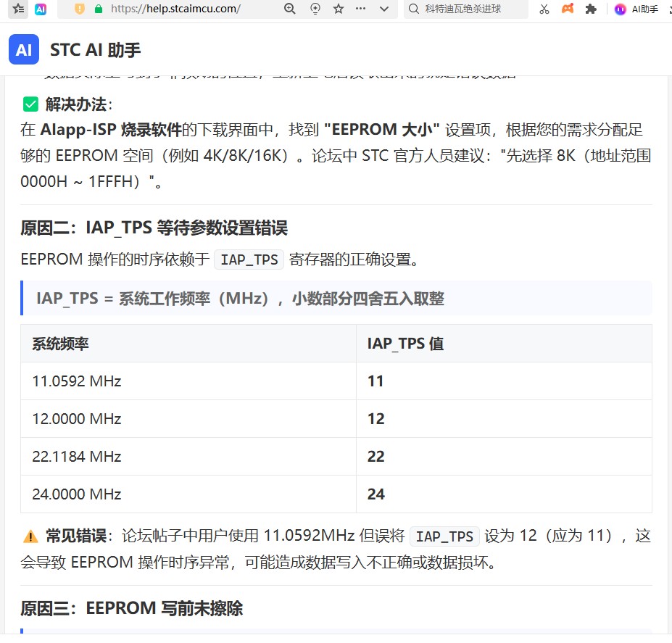Click the zoom magnifier icon
672x643 pixels.
(290, 9)
